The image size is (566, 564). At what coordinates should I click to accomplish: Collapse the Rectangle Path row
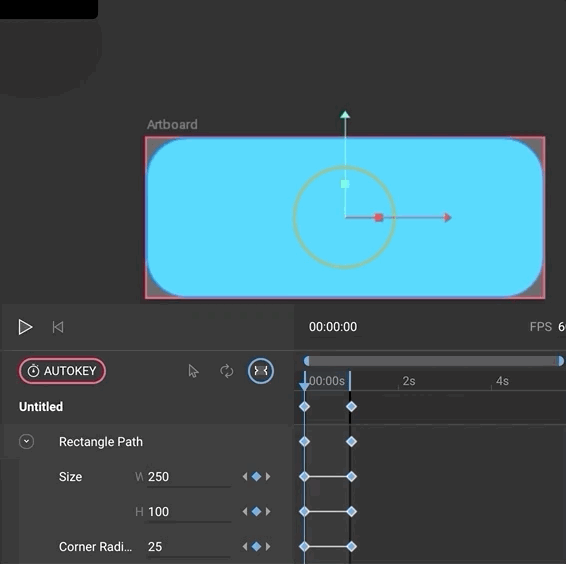coord(26,441)
